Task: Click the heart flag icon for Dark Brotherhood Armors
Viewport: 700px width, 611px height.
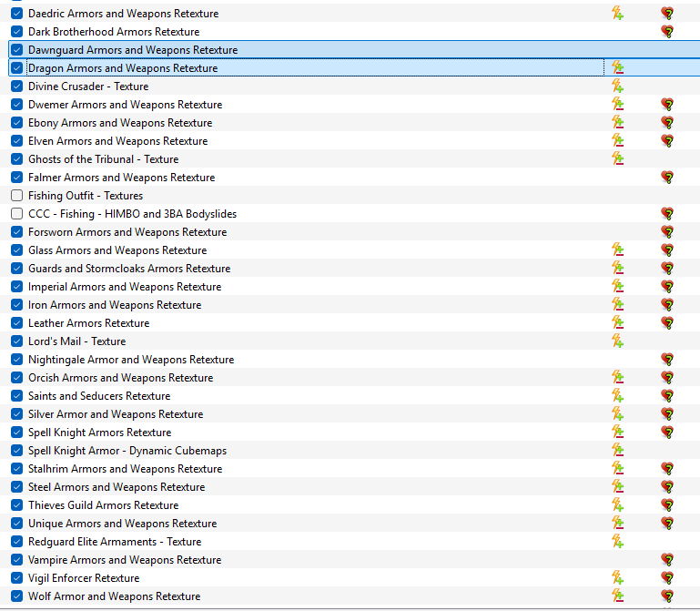Action: (667, 32)
